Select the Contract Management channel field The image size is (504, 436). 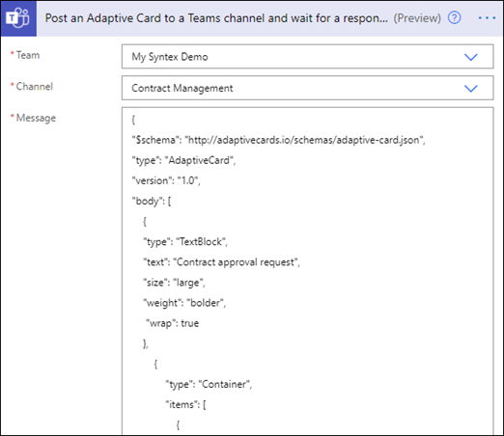(x=307, y=88)
